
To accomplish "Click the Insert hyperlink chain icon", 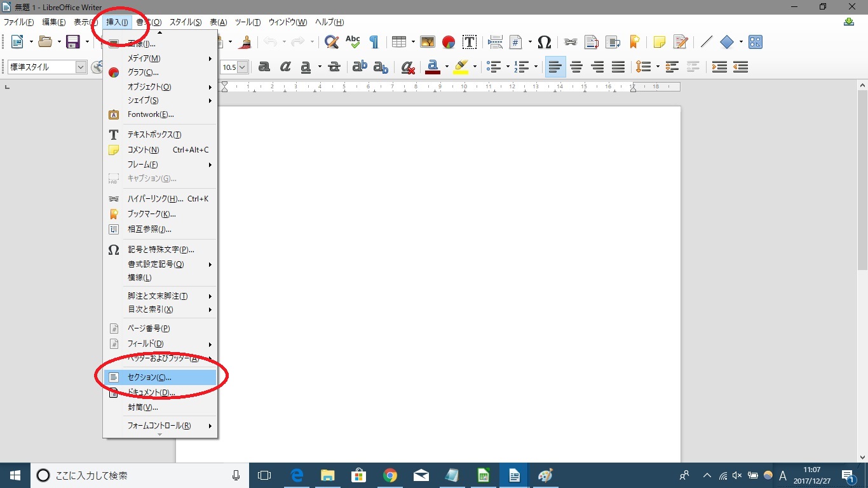I will click(x=571, y=42).
